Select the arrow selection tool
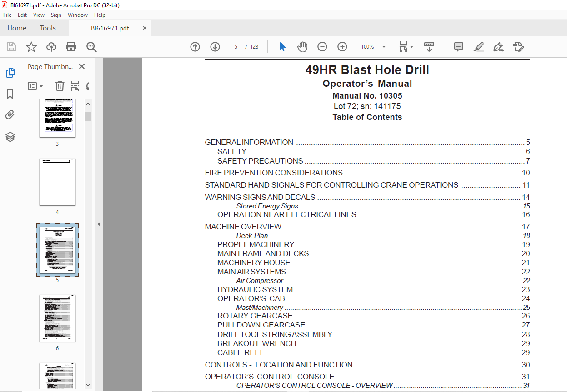Screen dimensions: 567x392 coord(282,47)
